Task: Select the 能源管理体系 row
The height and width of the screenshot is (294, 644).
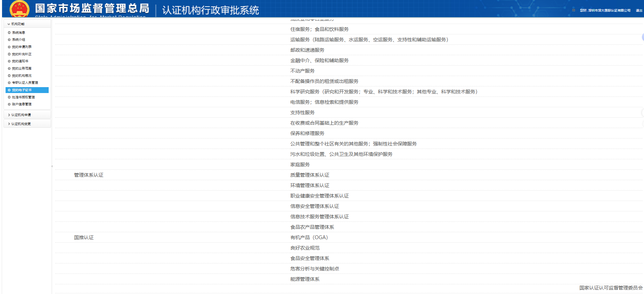Action: tap(349, 279)
